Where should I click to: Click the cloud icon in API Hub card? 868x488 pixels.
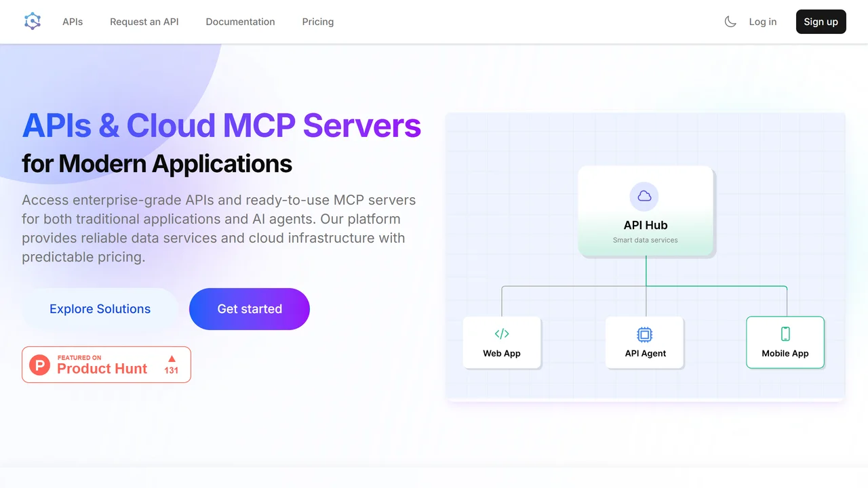point(645,196)
